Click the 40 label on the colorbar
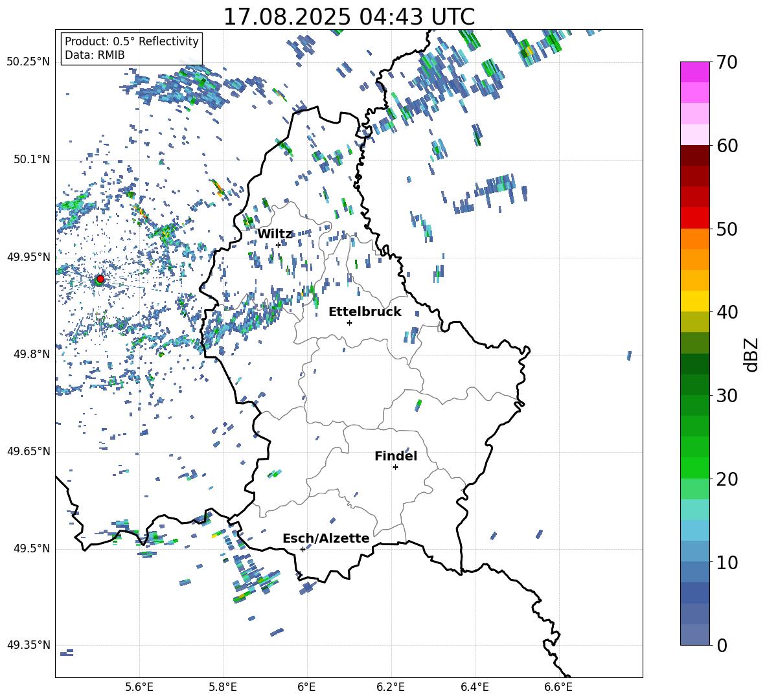Image resolution: width=767 pixels, height=700 pixels. (726, 312)
